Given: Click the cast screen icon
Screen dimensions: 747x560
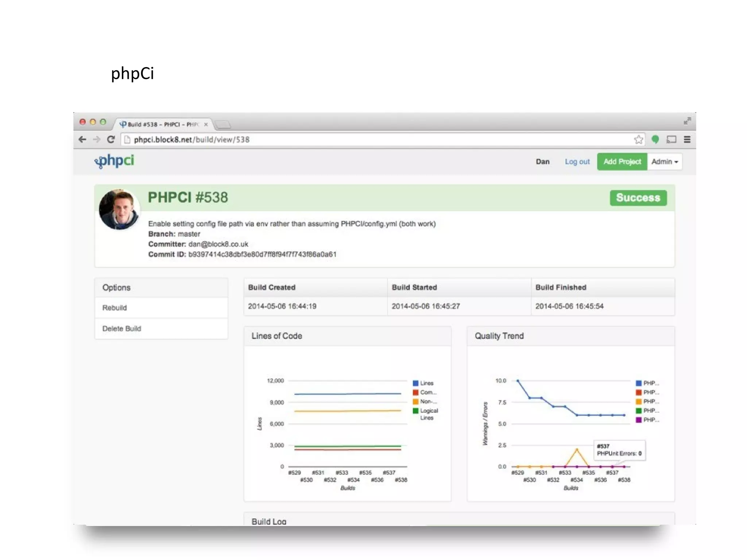Looking at the screenshot, I should click(x=671, y=139).
